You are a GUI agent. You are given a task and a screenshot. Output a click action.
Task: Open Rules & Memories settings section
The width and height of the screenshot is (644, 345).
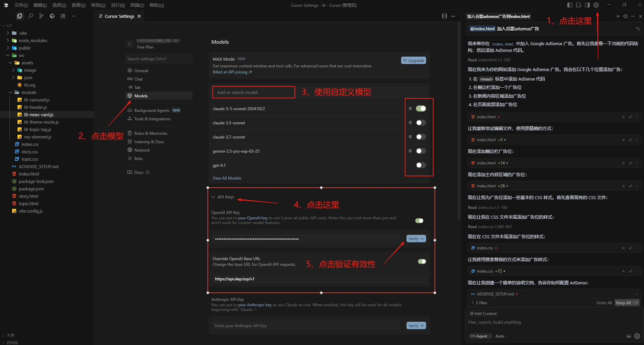pos(159,133)
